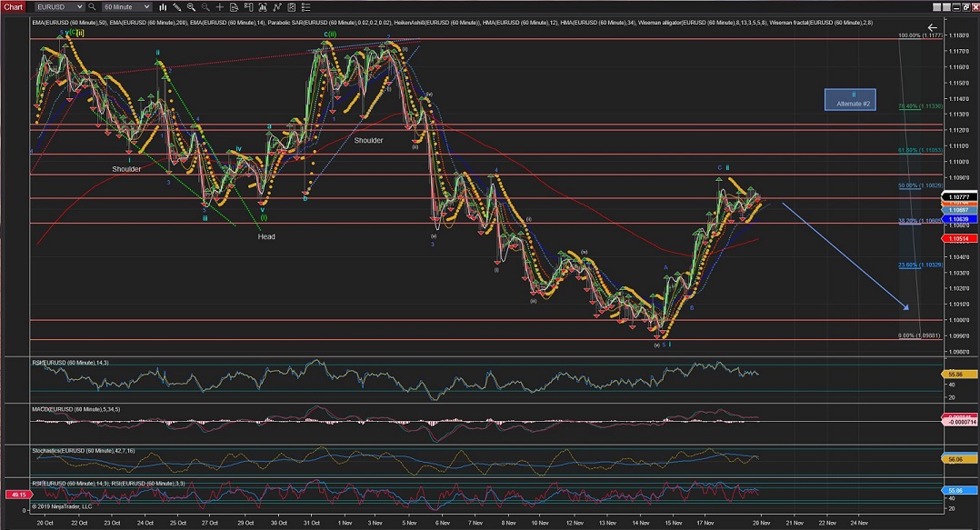The height and width of the screenshot is (530, 980).
Task: Click the zoom in magnifier icon
Action: point(191,7)
